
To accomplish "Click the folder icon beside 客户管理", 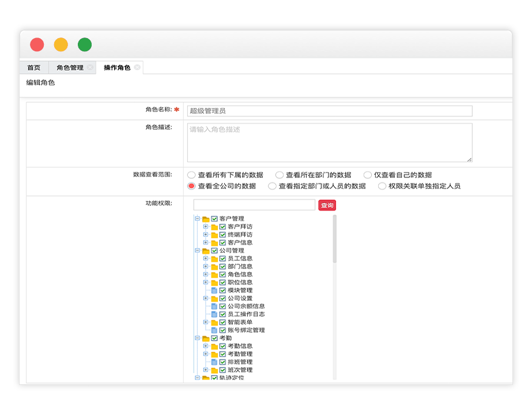I will tap(206, 219).
